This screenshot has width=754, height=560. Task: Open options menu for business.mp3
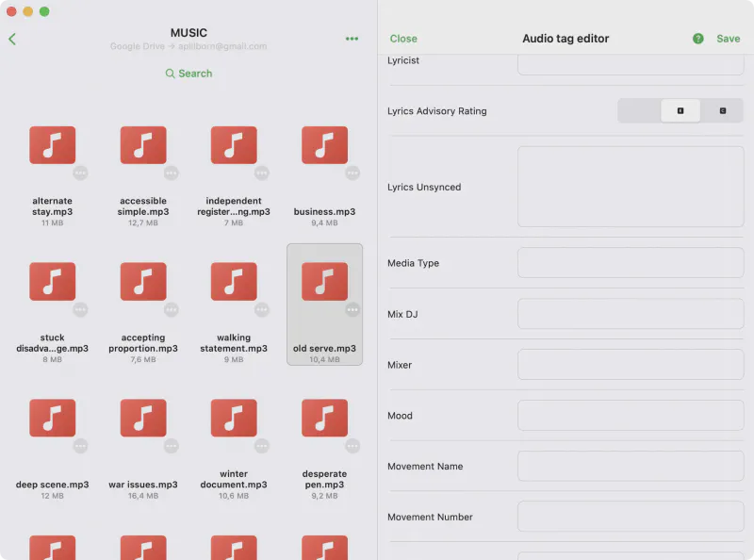[x=352, y=173]
